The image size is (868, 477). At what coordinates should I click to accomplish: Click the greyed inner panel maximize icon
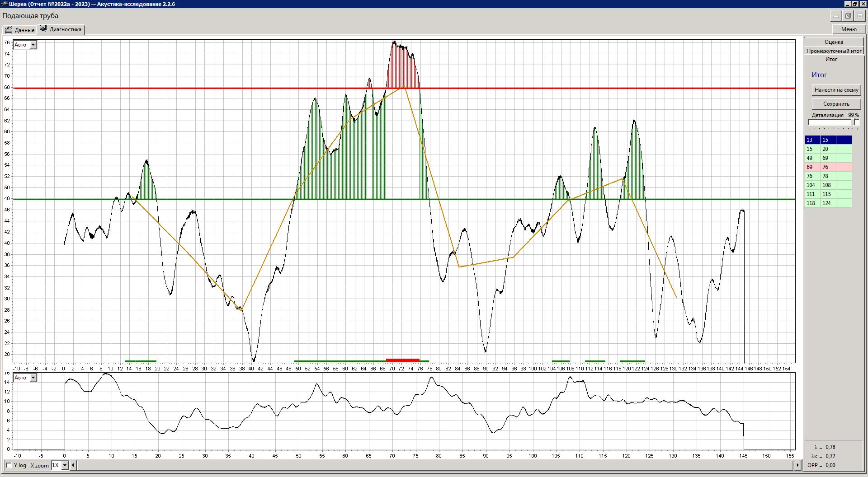pyautogui.click(x=860, y=16)
